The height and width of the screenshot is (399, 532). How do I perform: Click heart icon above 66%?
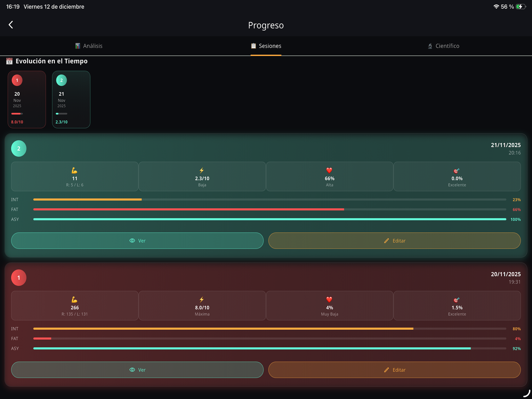(329, 171)
